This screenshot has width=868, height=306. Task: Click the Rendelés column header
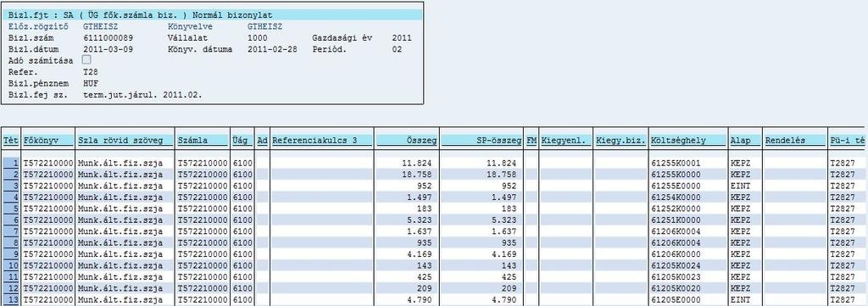(x=795, y=141)
